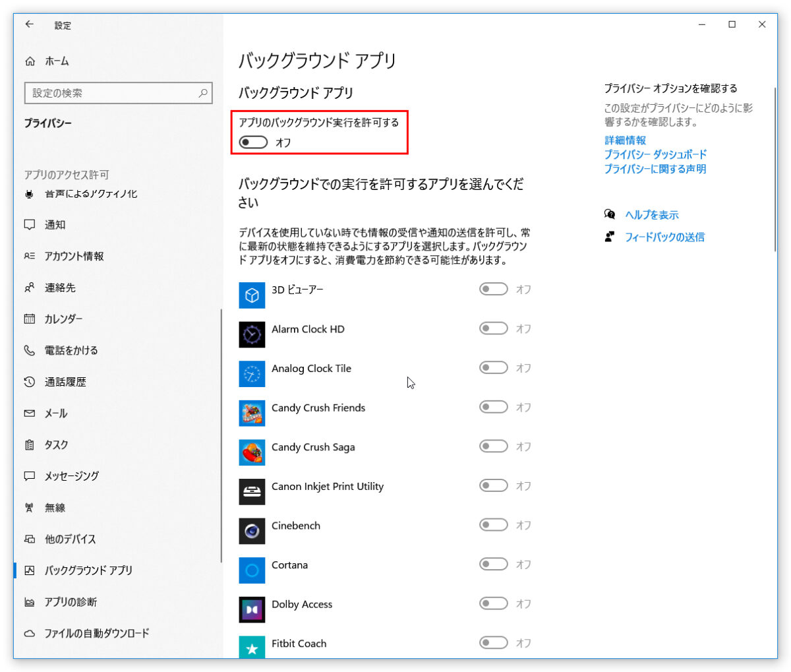Click the main content vertical scrollbar

(x=775, y=168)
